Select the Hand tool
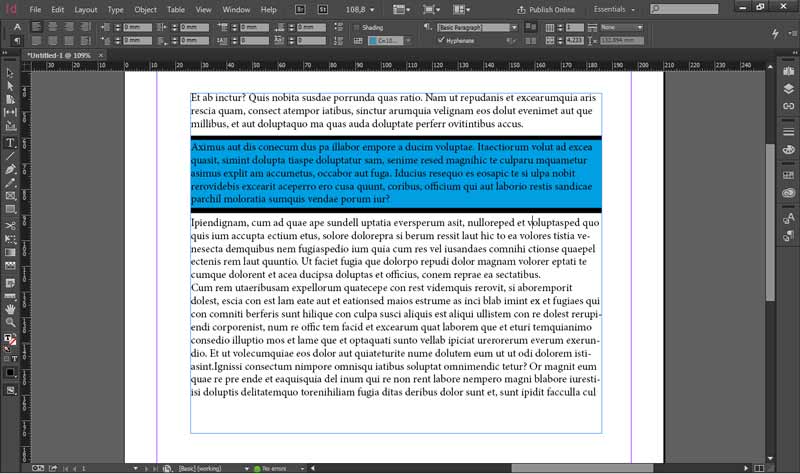Screen dimensions: 800x474 [x=10, y=309]
